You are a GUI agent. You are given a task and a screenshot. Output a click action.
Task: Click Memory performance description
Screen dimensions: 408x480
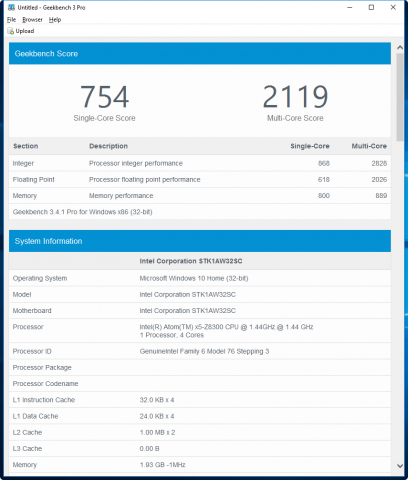click(x=121, y=196)
